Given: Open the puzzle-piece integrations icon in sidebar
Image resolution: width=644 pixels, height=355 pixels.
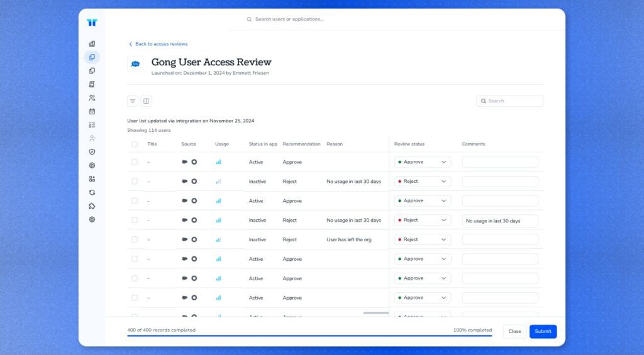Looking at the screenshot, I should tap(92, 206).
